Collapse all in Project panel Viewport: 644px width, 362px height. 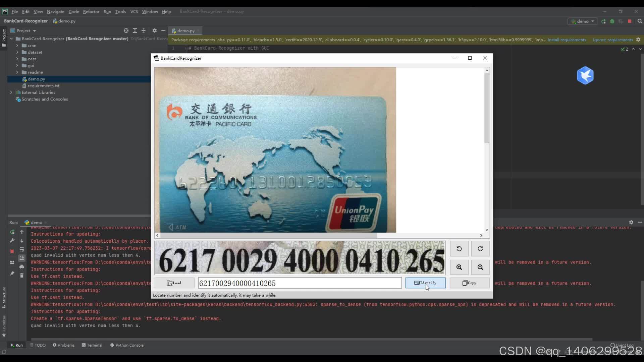click(144, 31)
